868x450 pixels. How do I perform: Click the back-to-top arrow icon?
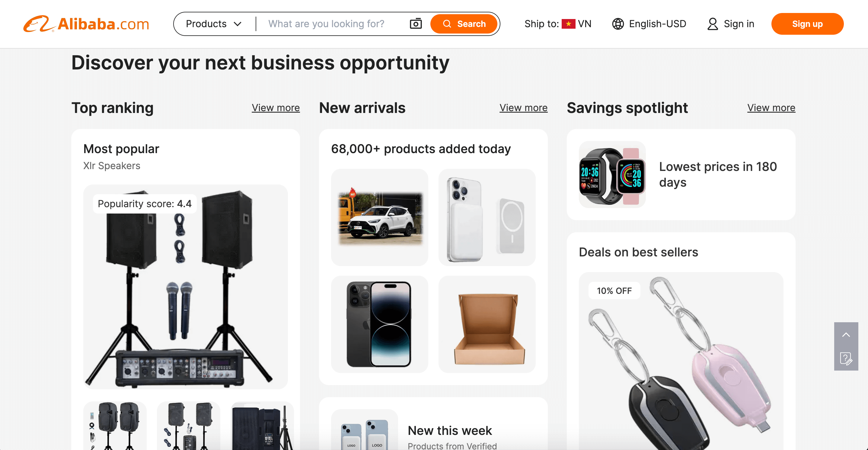click(846, 334)
